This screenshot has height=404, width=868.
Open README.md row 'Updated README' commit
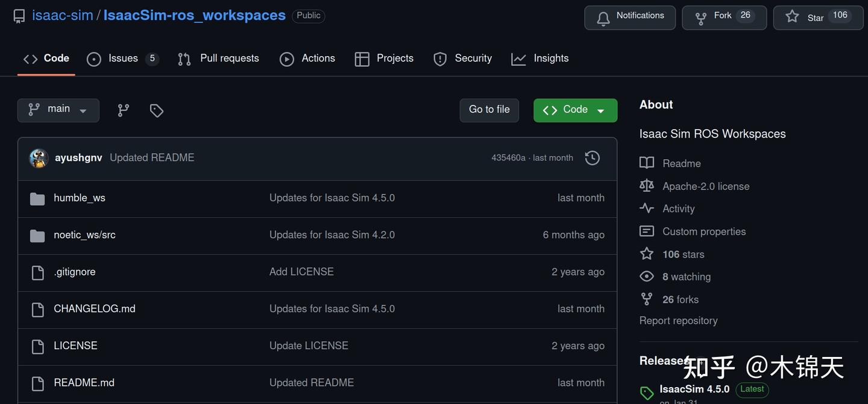[312, 383]
